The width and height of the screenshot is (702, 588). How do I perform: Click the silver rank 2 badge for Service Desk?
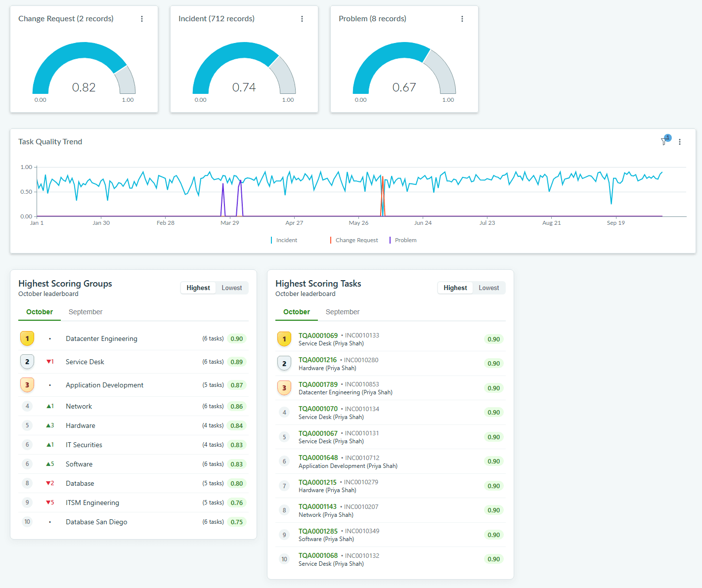27,362
